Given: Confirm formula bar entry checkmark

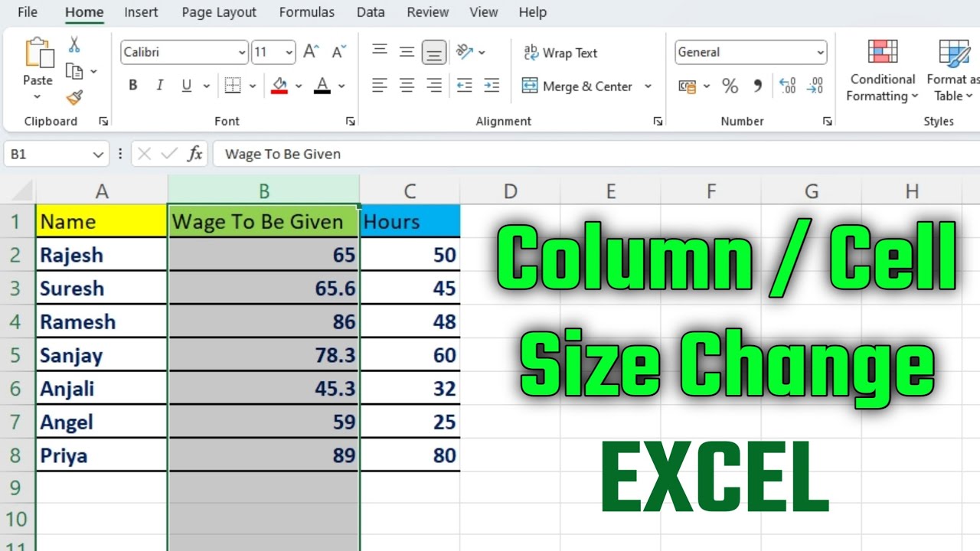Looking at the screenshot, I should (x=169, y=154).
